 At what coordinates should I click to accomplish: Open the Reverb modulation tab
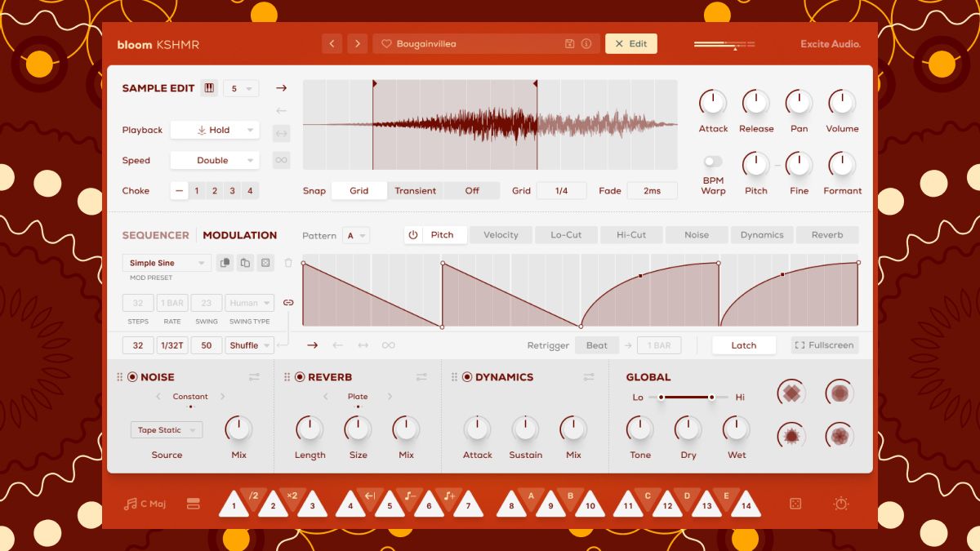(827, 235)
